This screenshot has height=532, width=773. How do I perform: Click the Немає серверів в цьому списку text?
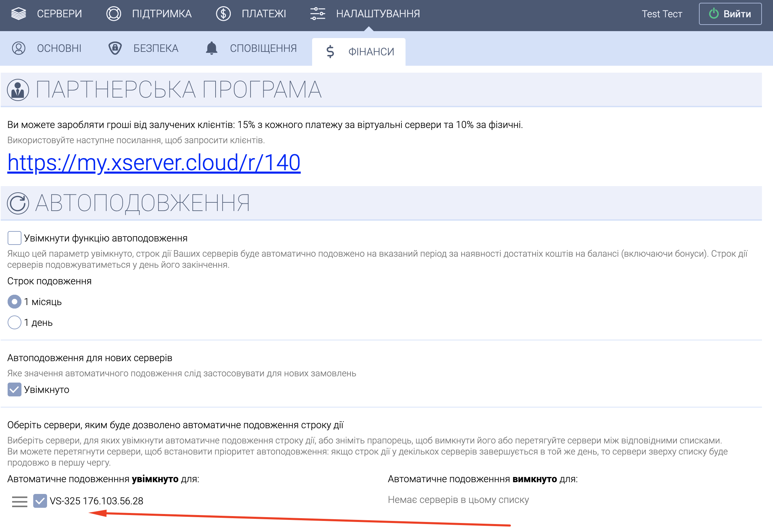coord(458,500)
